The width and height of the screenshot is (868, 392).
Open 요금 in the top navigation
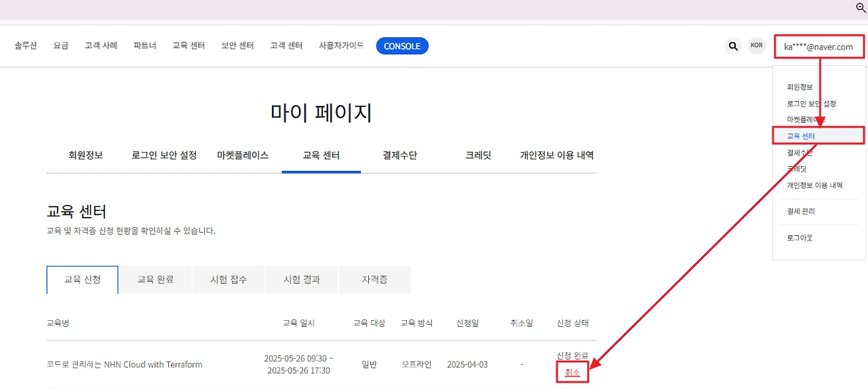click(61, 45)
